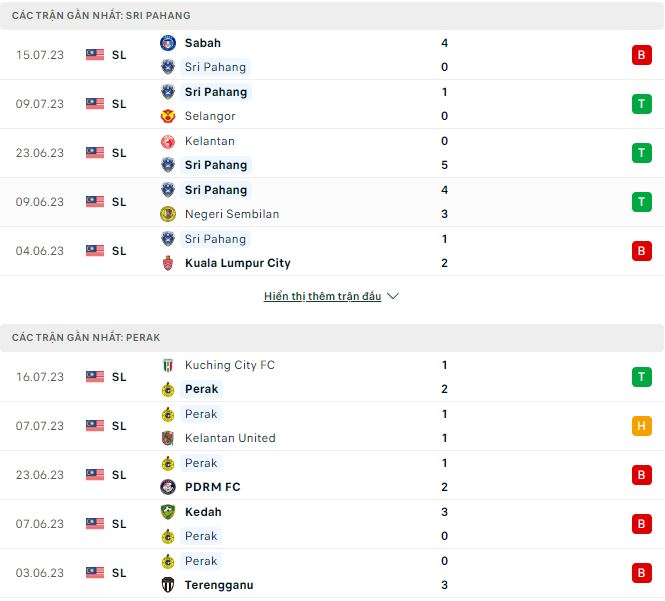The width and height of the screenshot is (665, 601).
Task: Click the PDRM FC club badge
Action: click(168, 487)
